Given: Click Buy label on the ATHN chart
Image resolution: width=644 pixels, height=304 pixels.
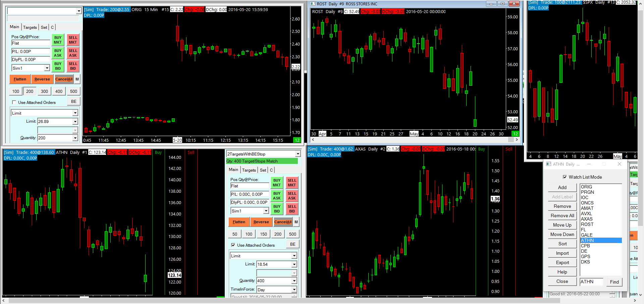Looking at the screenshot, I should [x=158, y=153].
